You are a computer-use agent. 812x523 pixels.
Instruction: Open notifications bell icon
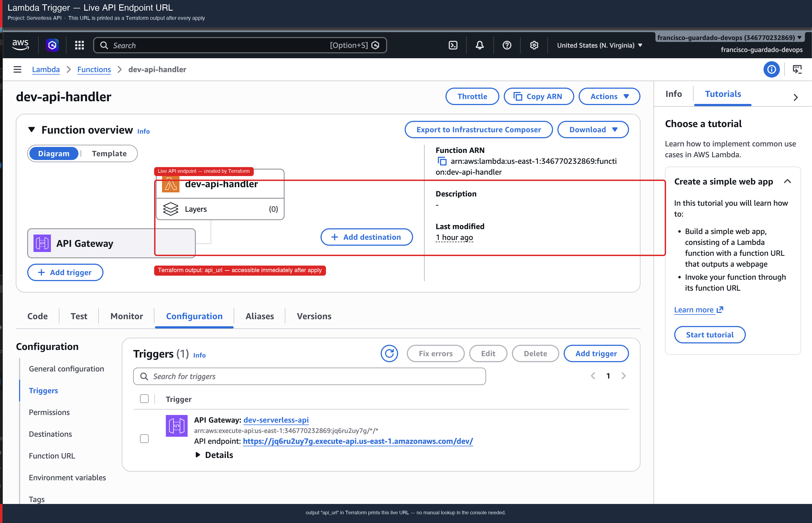tap(480, 45)
